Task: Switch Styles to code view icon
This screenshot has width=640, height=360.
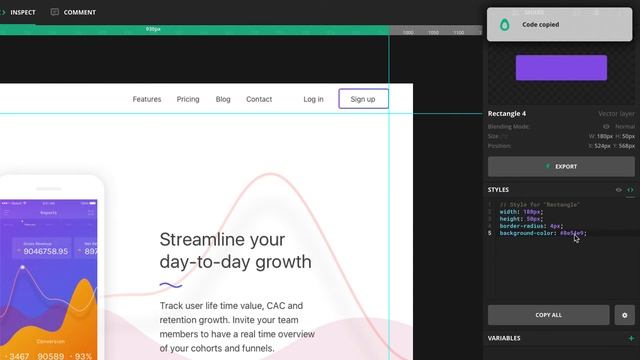Action: (x=630, y=190)
